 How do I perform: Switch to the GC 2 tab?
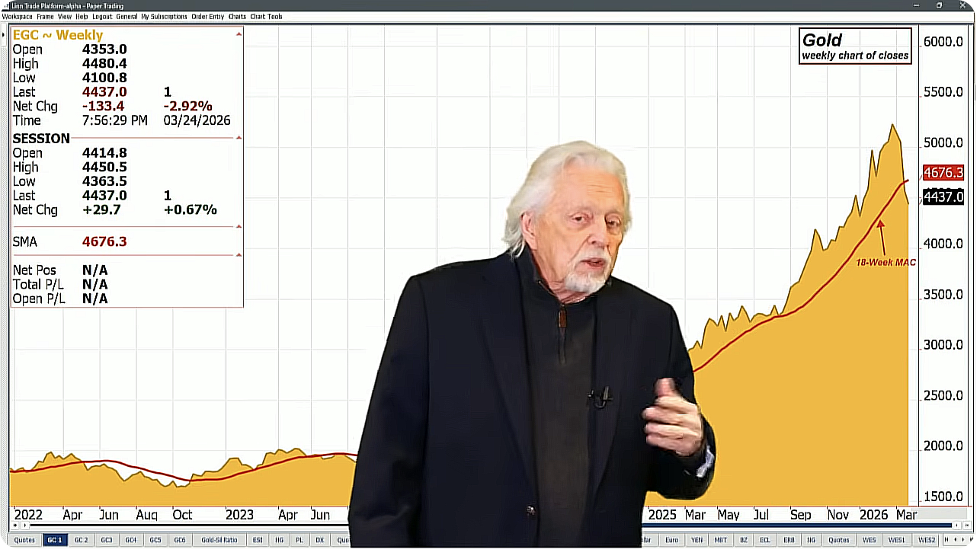click(81, 540)
